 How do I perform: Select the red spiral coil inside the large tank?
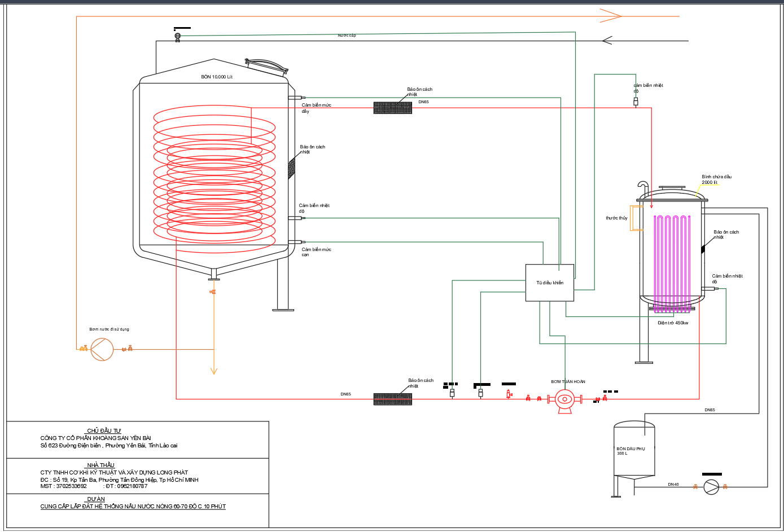pyautogui.click(x=214, y=181)
